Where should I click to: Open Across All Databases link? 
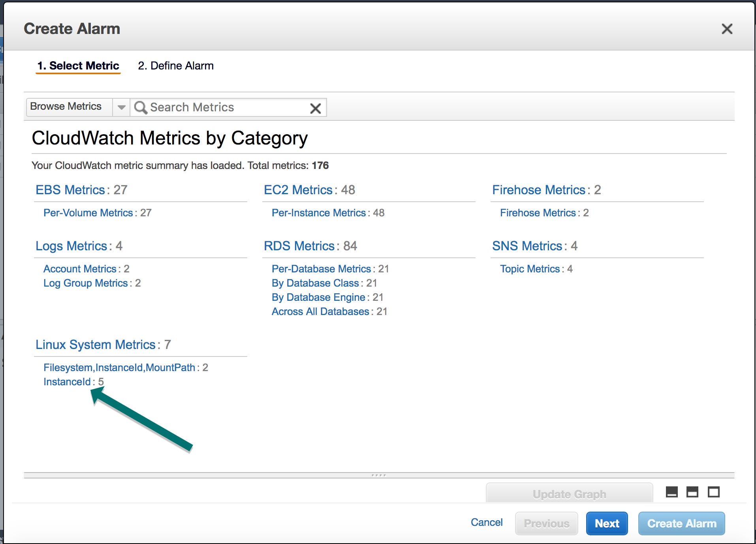(320, 311)
